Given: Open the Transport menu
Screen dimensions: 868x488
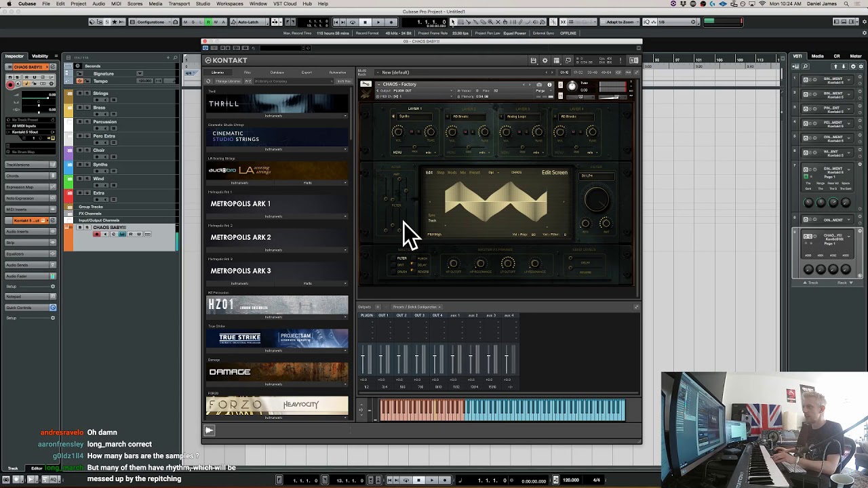Looking at the screenshot, I should (x=179, y=4).
